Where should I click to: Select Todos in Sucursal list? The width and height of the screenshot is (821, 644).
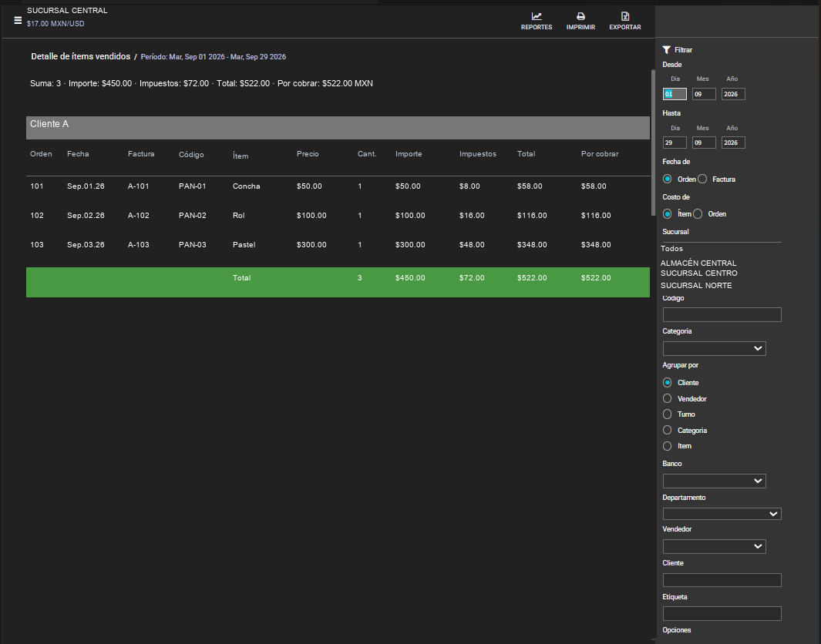[x=671, y=249]
